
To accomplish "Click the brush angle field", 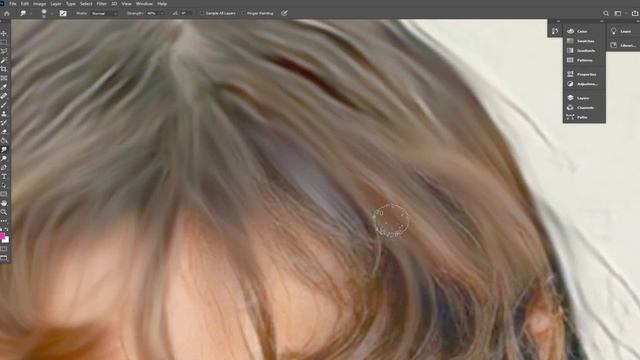I will (185, 13).
